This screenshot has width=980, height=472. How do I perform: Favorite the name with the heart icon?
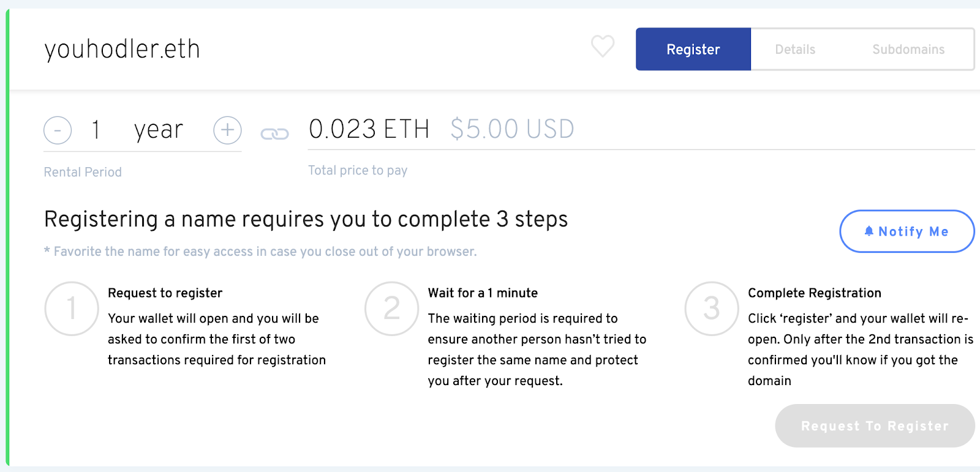tap(603, 47)
